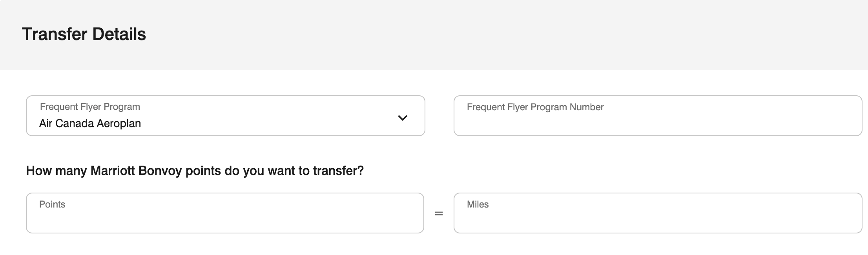Click into the Points input field

[225, 218]
